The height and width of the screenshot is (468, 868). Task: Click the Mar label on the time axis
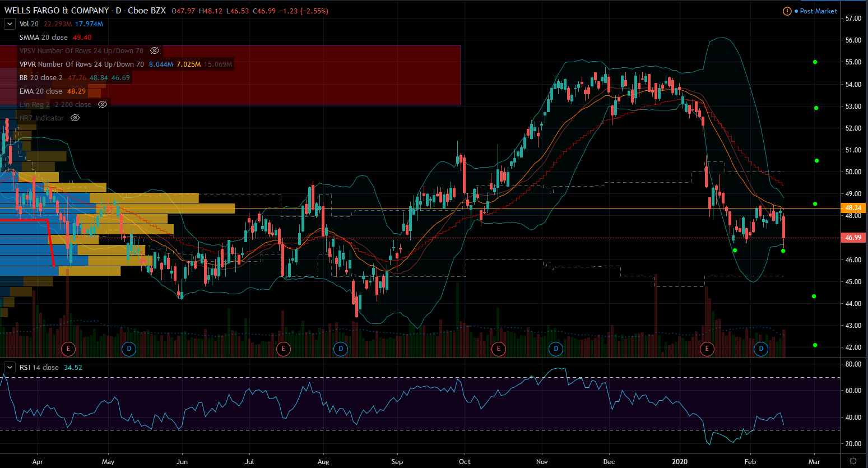pos(814,462)
